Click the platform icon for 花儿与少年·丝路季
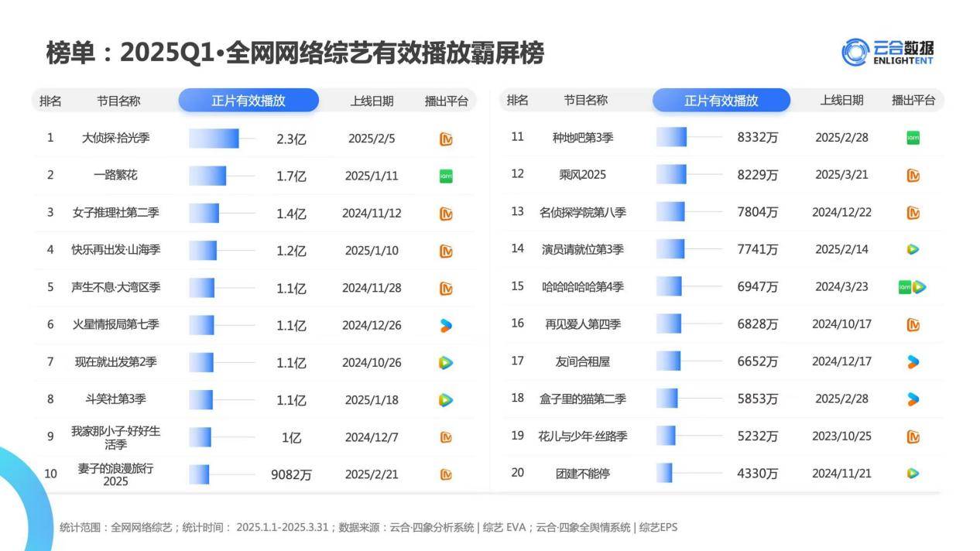980x551 pixels. coord(913,437)
